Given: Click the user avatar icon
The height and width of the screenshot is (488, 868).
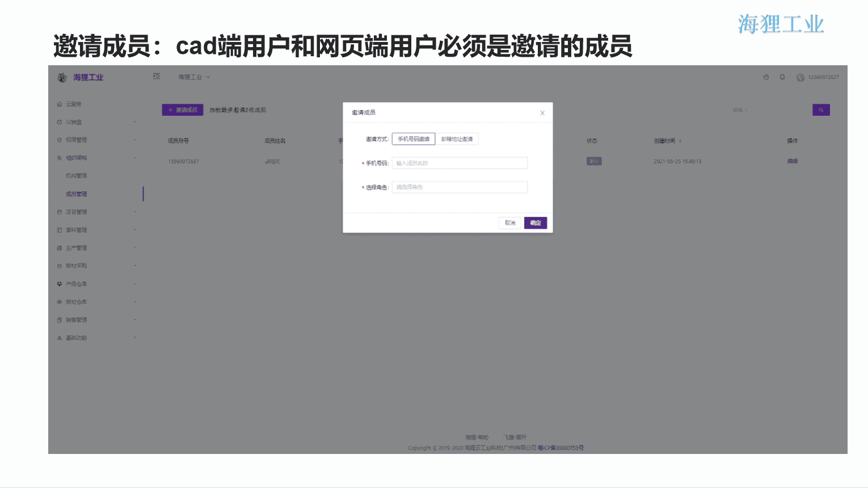Looking at the screenshot, I should 800,78.
